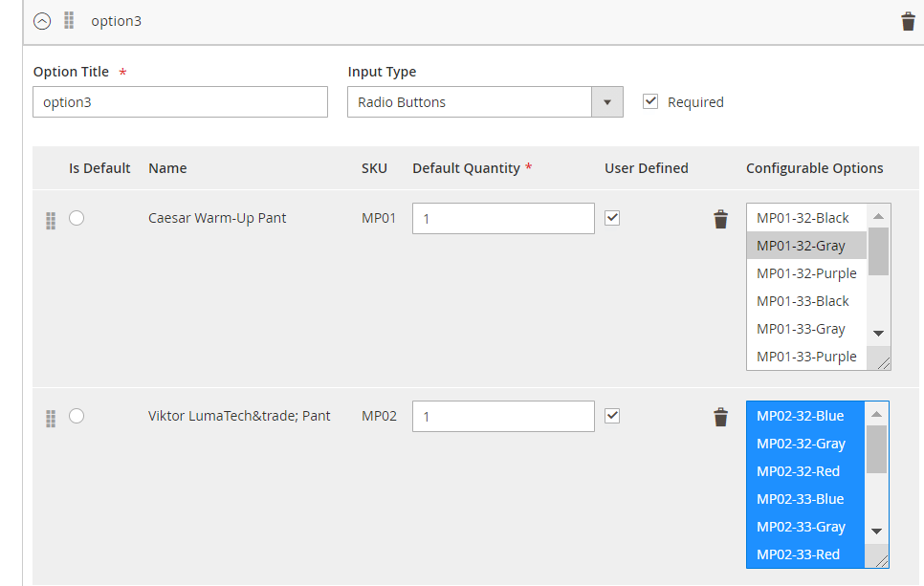
Task: Open the Input Type dropdown
Action: click(x=484, y=102)
